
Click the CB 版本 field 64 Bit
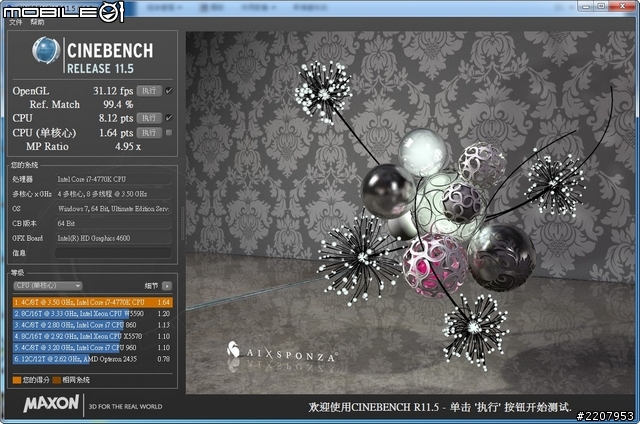[x=113, y=224]
